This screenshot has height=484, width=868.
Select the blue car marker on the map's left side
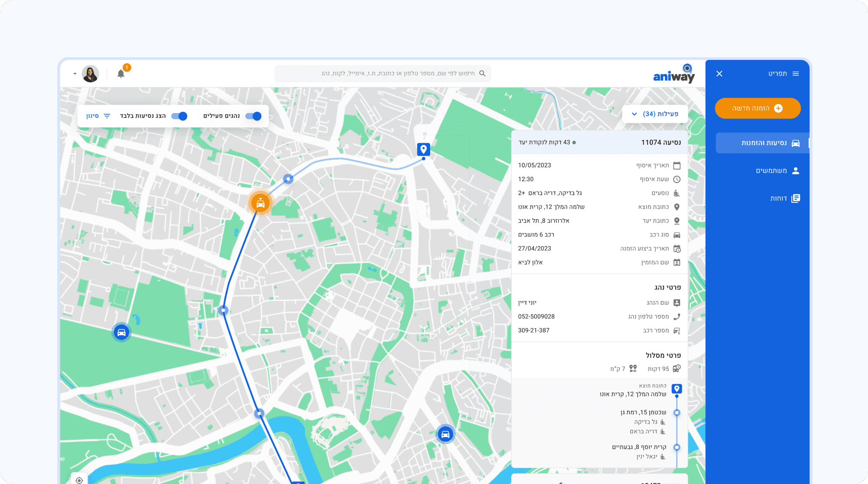pos(122,333)
